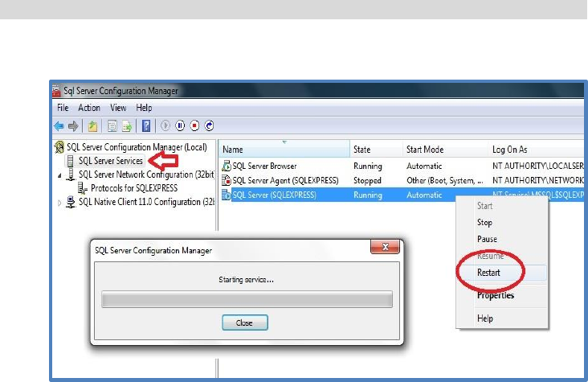Click the SQL Server Services tree icon
The height and width of the screenshot is (382, 588).
(x=71, y=161)
